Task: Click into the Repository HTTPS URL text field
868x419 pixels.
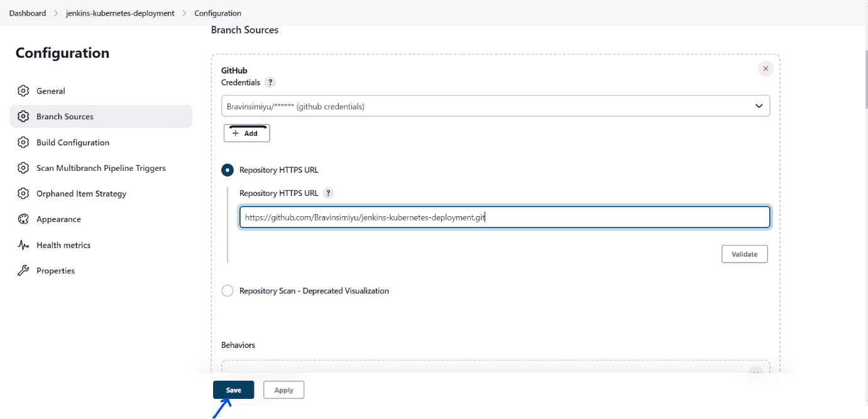Action: tap(505, 217)
